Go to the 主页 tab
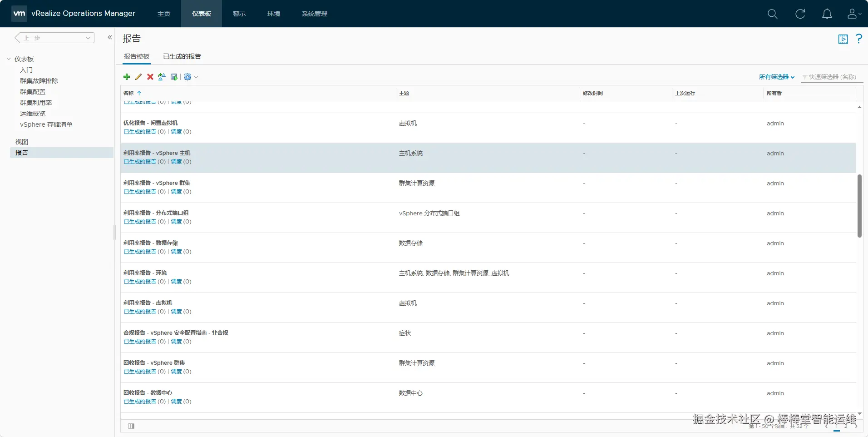 point(164,14)
